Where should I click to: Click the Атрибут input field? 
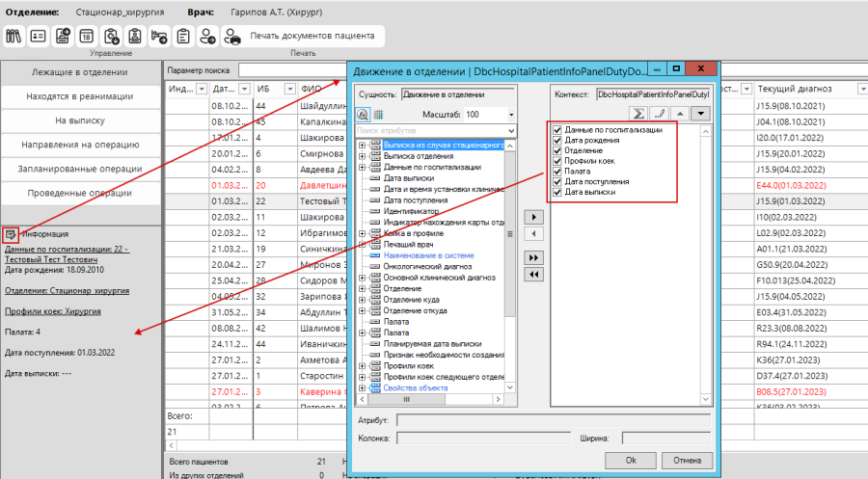click(553, 421)
